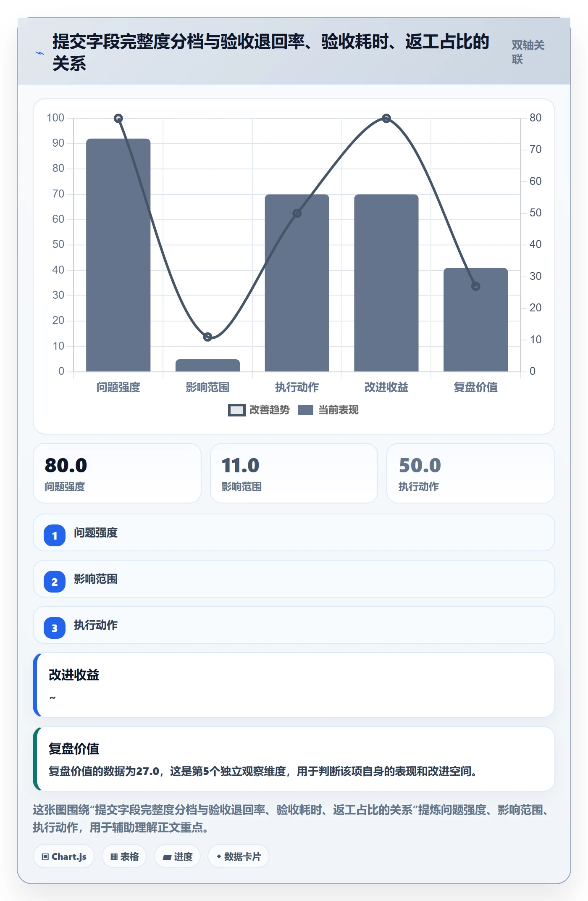Screen dimensions: 588x901
Task: Open the 11.0 影响范围 stat card
Action: tap(294, 473)
